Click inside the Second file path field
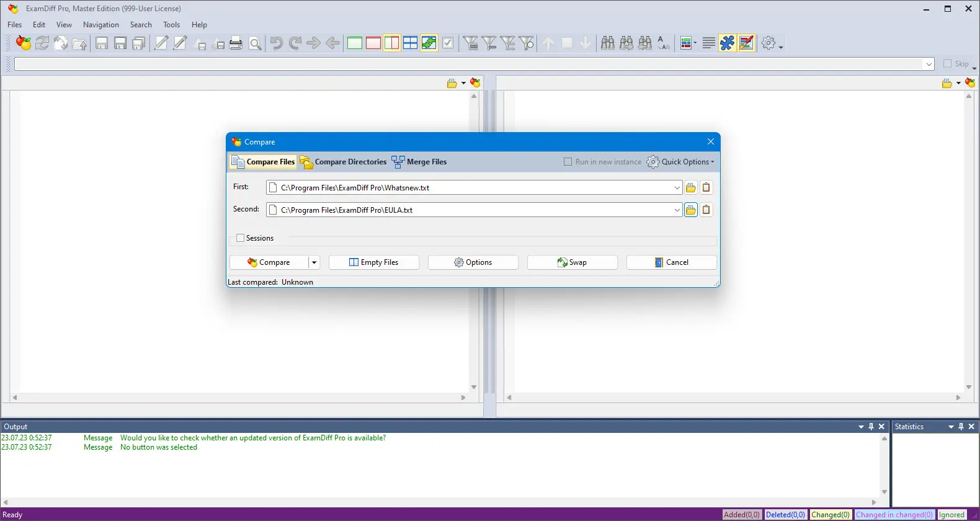 coord(474,210)
